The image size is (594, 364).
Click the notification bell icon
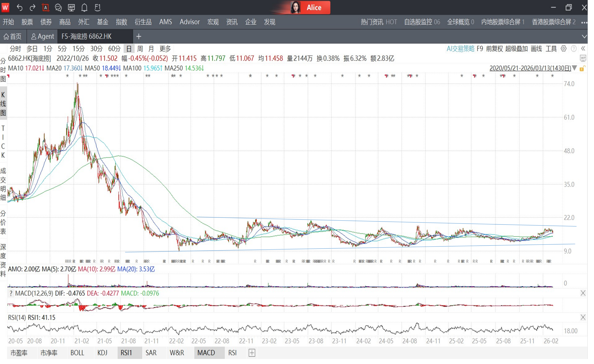pos(84,8)
